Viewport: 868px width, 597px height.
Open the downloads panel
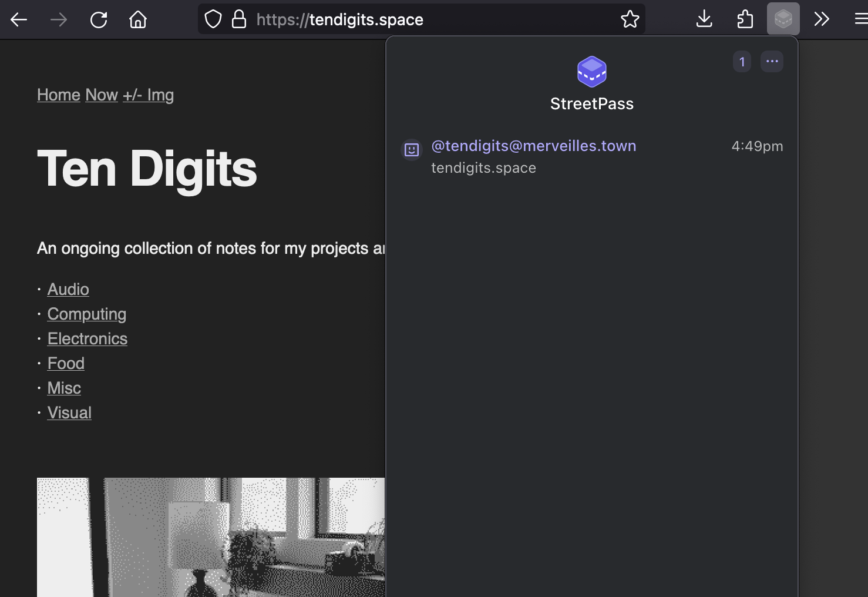click(x=704, y=19)
